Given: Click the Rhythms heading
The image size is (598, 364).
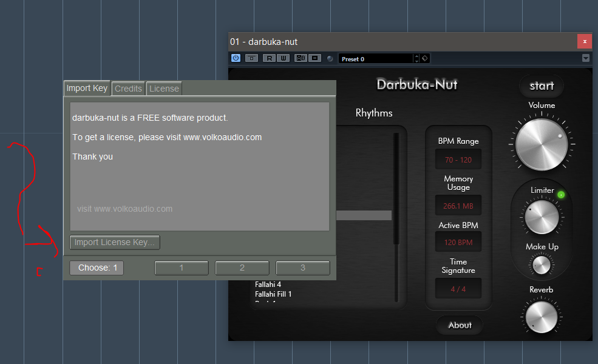Looking at the screenshot, I should pyautogui.click(x=374, y=113).
